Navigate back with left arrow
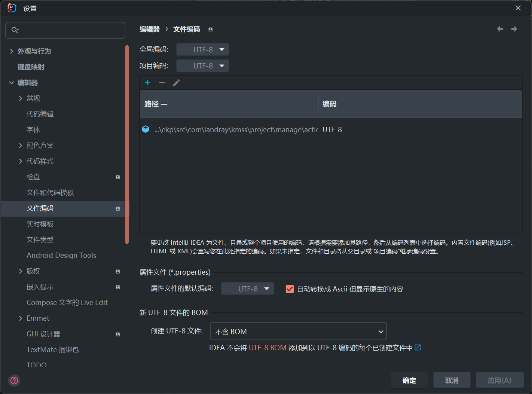Image resolution: width=532 pixels, height=394 pixels. click(500, 29)
